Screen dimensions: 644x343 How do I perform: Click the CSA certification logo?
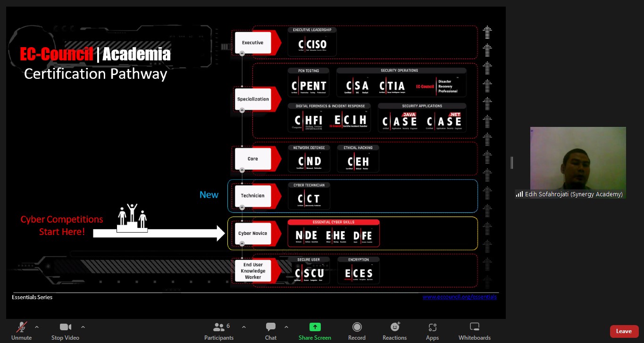tap(357, 86)
